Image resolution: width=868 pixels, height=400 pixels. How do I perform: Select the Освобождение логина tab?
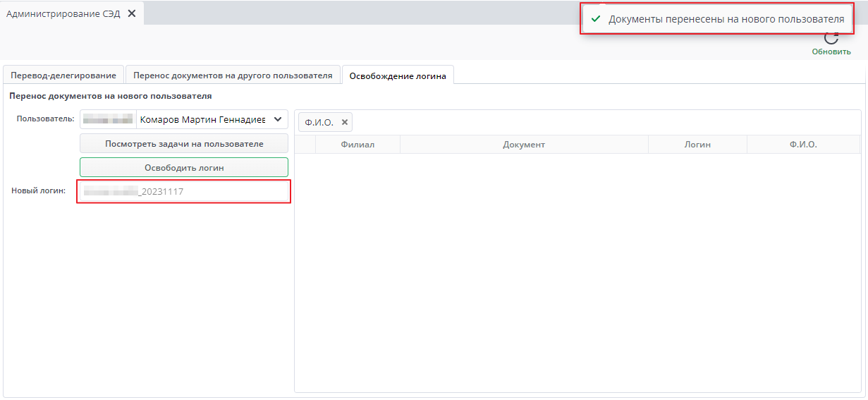coord(398,75)
